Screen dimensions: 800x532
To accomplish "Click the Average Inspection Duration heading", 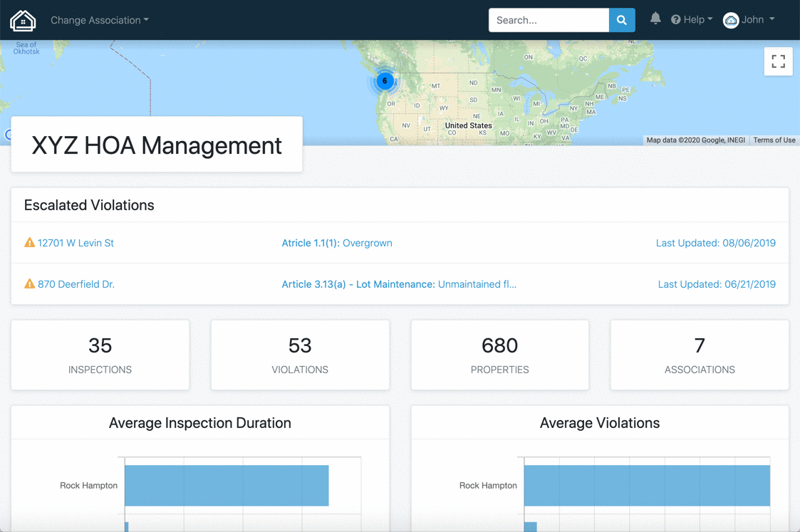I will click(200, 423).
